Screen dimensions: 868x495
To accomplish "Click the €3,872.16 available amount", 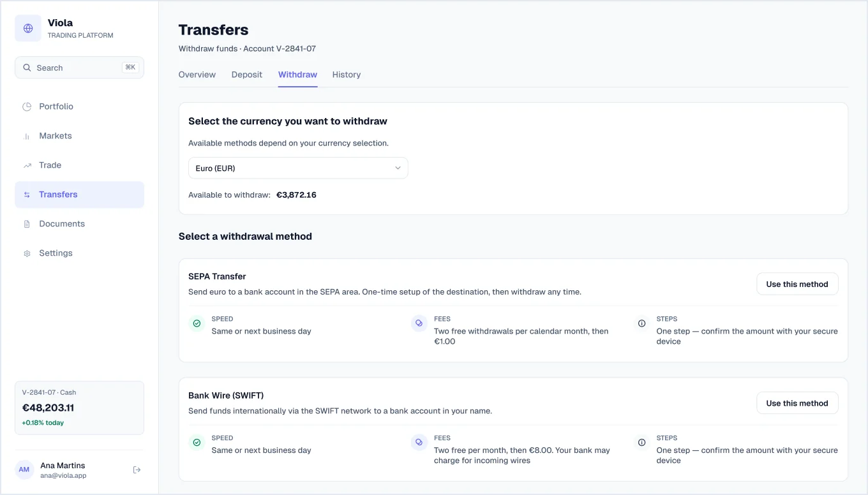I will click(296, 195).
